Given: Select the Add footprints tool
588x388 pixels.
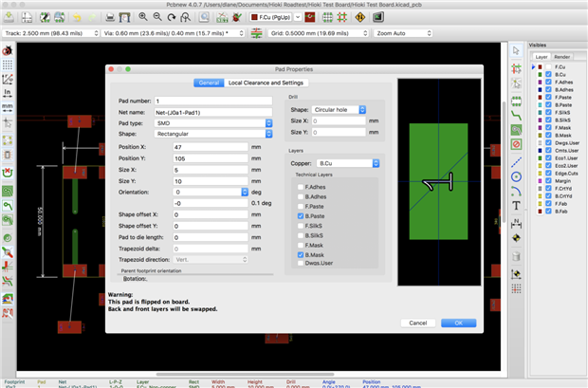Looking at the screenshot, I should click(517, 99).
